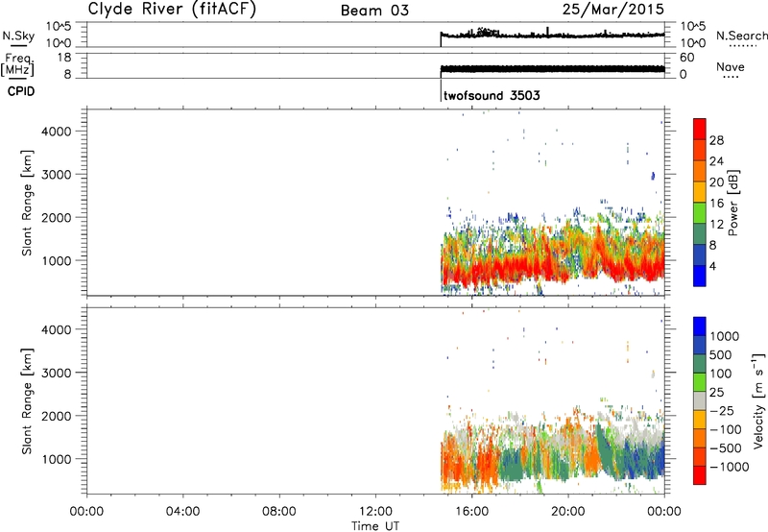Screen dimensions: 768x532
Task: Click the '500' label on Velocity colorbar
Action: pyautogui.click(x=721, y=355)
